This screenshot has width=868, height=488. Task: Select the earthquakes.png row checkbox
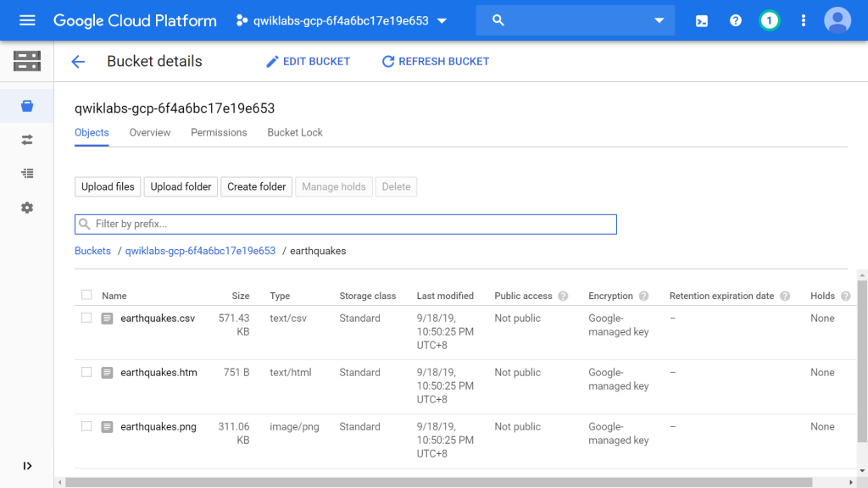(x=86, y=426)
